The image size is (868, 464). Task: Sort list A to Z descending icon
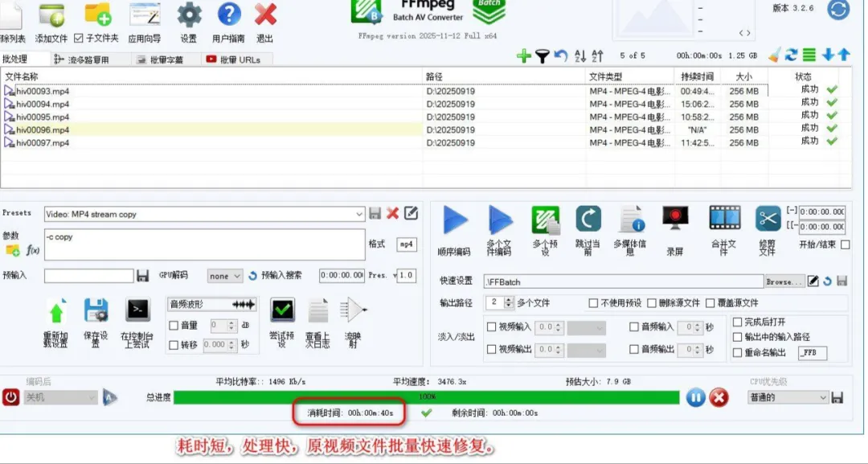tap(580, 56)
